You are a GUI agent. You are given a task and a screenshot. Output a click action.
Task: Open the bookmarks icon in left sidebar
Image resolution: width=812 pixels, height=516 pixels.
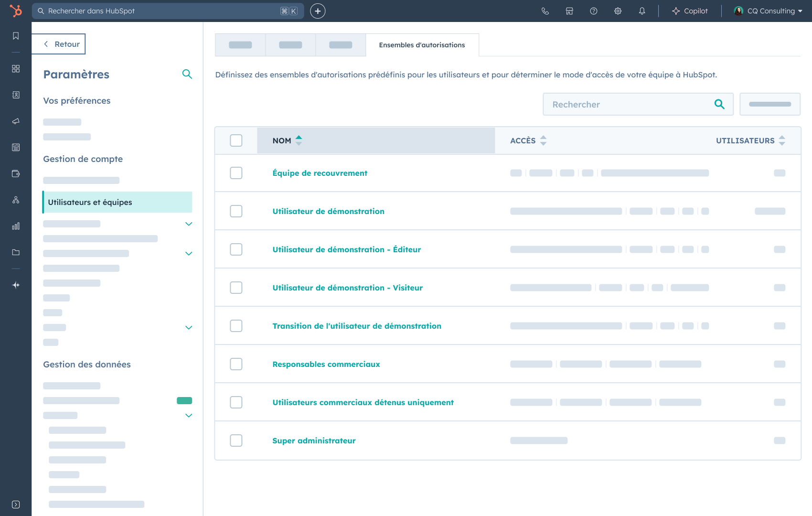(x=16, y=36)
